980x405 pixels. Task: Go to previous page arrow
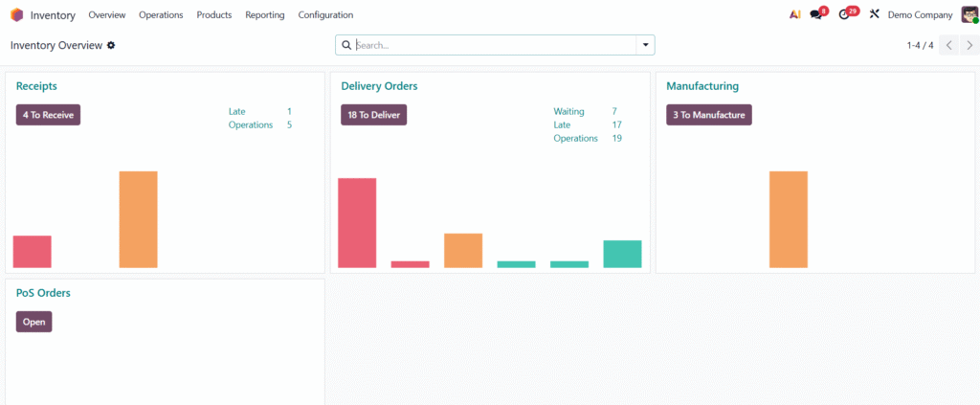click(948, 45)
